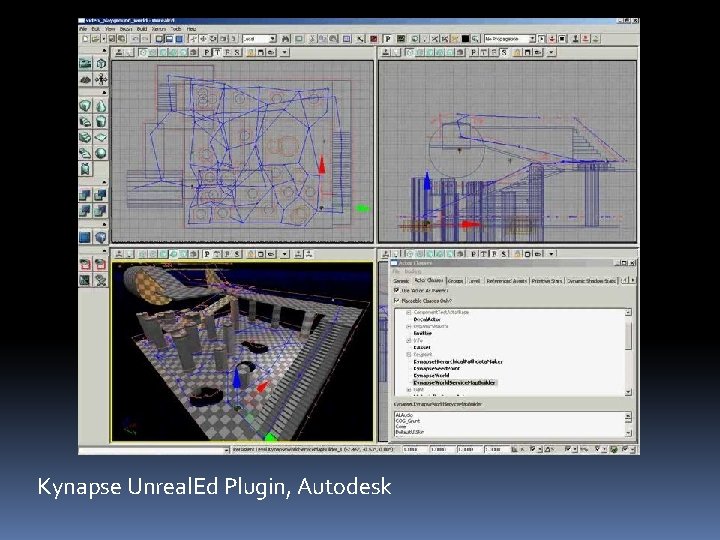Viewport: 720px width, 540px height.
Task: Click the black square icon in main toolbar
Action: [x=465, y=39]
